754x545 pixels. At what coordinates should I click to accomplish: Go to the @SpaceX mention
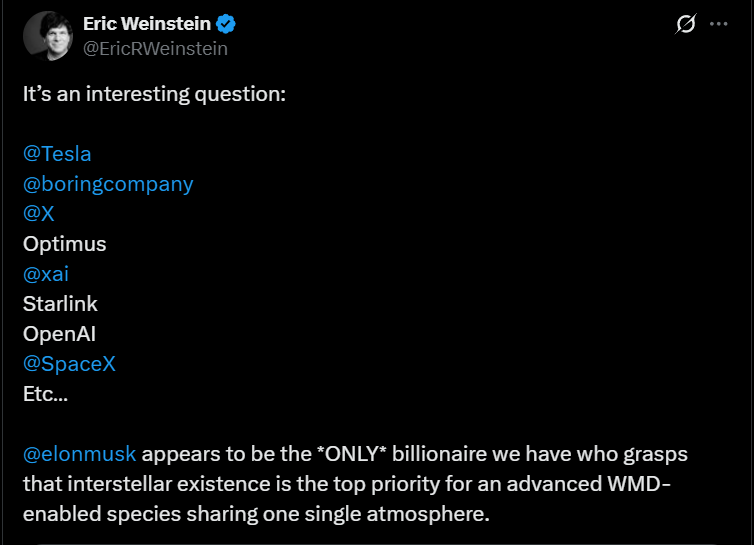(69, 364)
